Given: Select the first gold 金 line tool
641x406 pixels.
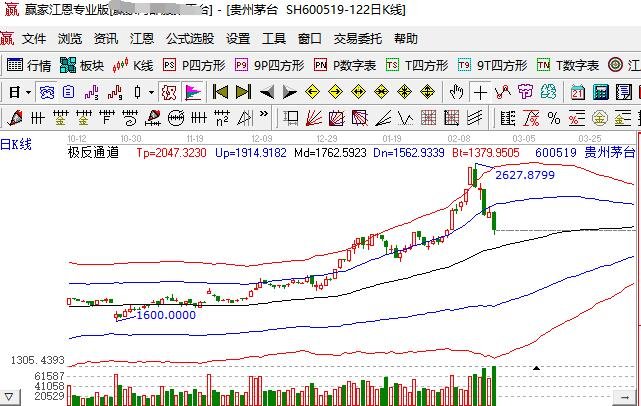Looking at the screenshot, I should pyautogui.click(x=61, y=118).
